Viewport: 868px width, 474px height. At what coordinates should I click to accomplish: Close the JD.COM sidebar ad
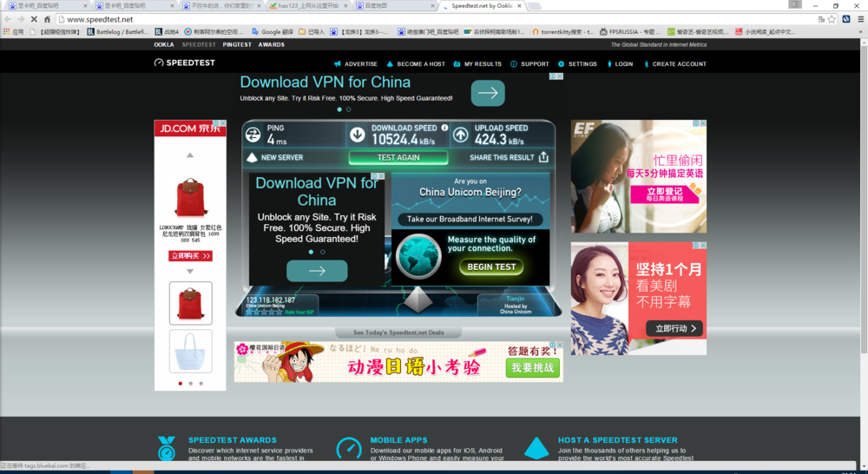pyautogui.click(x=222, y=123)
